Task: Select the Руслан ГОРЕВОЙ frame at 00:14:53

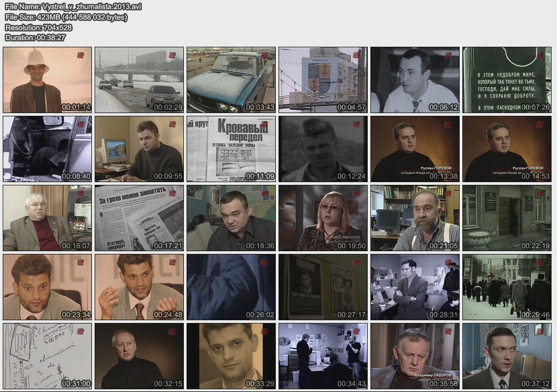Action: [x=507, y=149]
